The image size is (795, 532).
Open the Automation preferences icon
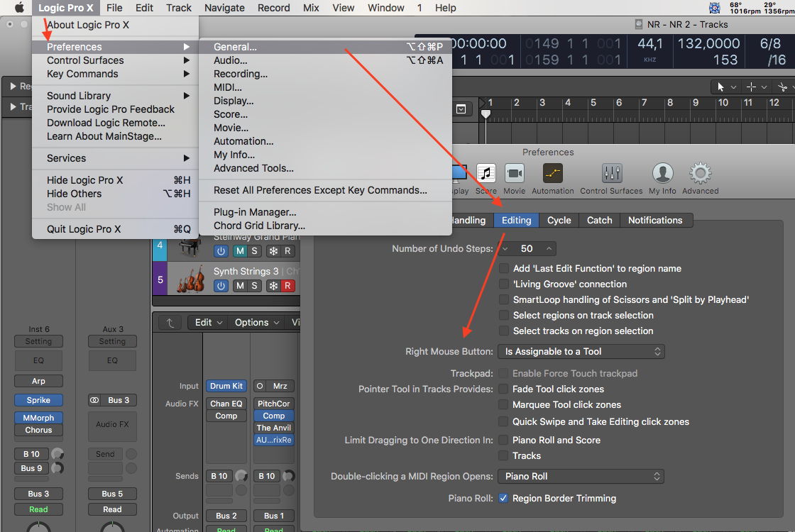tap(553, 174)
